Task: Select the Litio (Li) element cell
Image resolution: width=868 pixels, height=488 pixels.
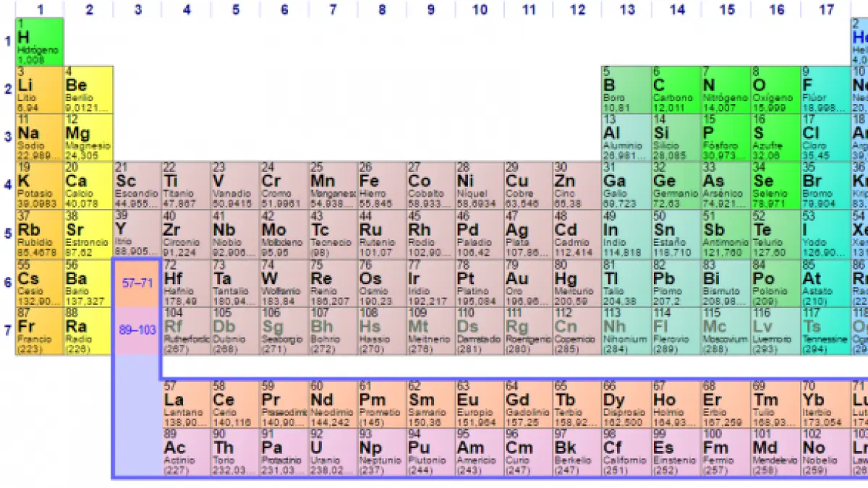Action: coord(40,90)
